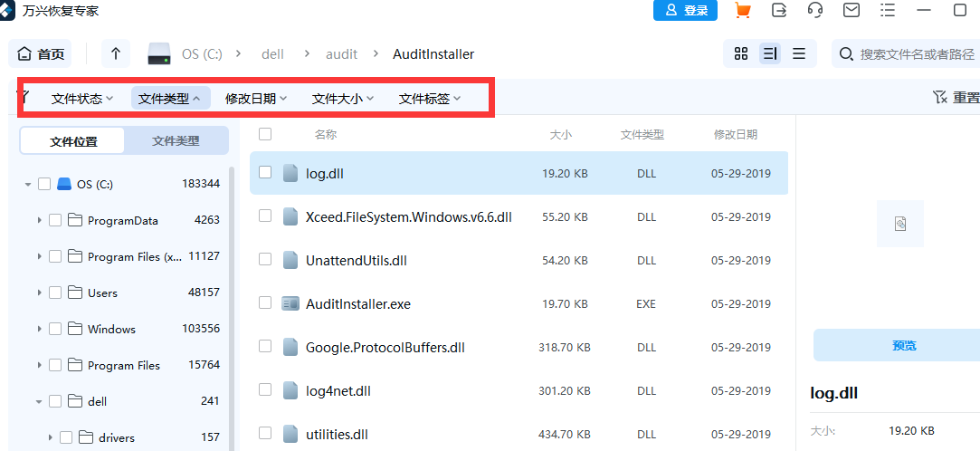Check the box for utilities.dll
The image size is (980, 451).
tap(265, 433)
